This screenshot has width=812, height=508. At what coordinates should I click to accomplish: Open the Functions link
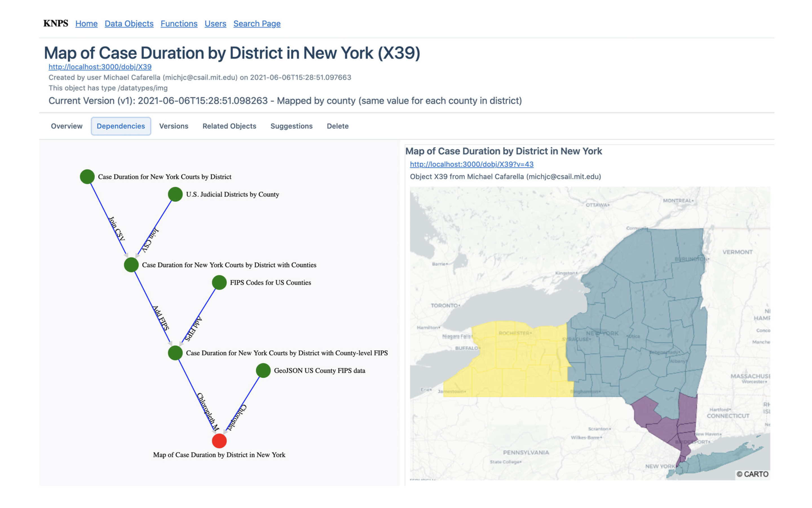(179, 23)
